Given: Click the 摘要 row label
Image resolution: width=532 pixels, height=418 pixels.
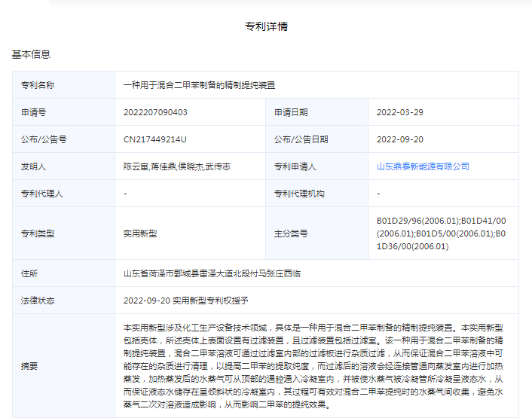Looking at the screenshot, I should [29, 366].
